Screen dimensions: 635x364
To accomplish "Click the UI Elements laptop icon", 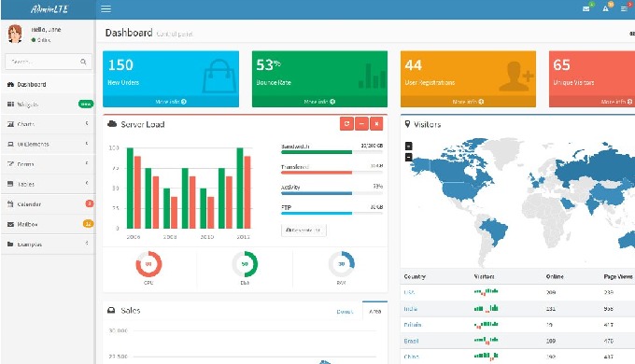I will click(10, 144).
